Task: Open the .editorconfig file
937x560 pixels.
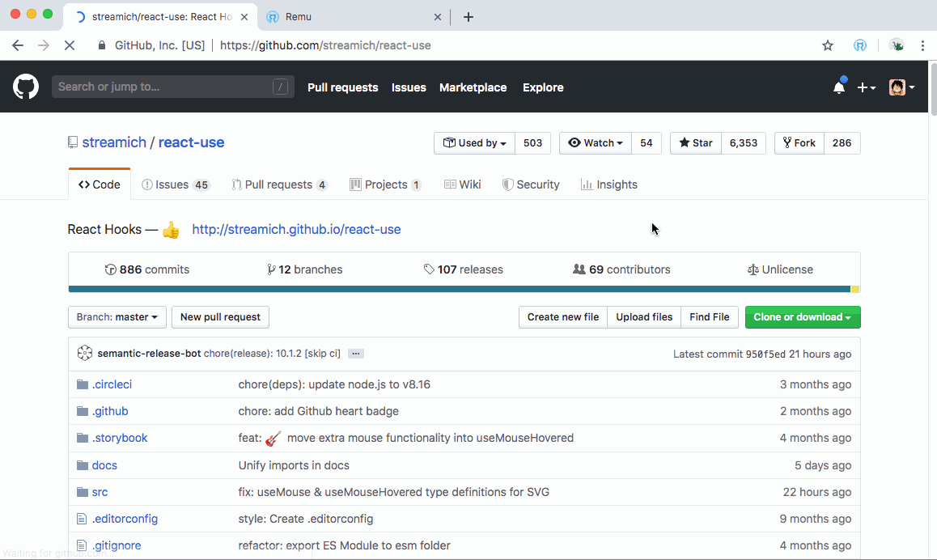Action: (125, 519)
